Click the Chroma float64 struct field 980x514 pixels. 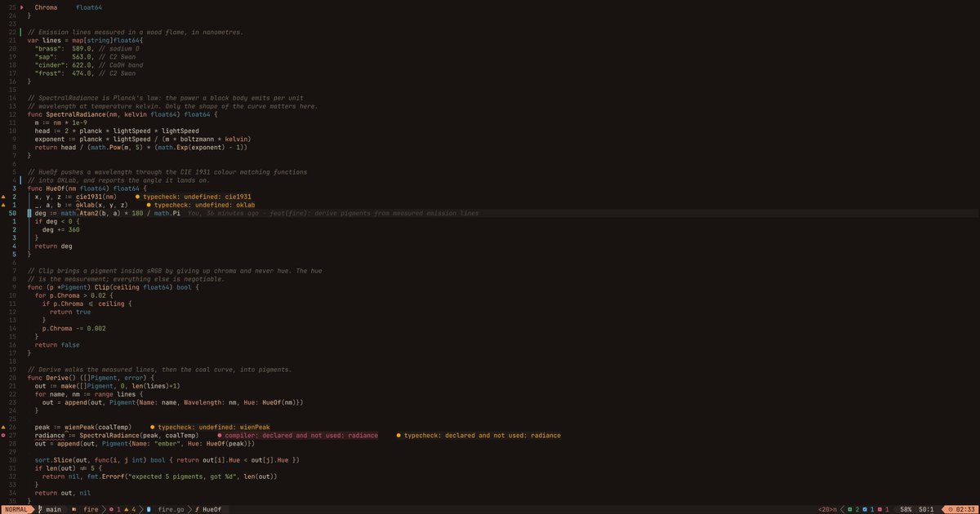[x=68, y=7]
